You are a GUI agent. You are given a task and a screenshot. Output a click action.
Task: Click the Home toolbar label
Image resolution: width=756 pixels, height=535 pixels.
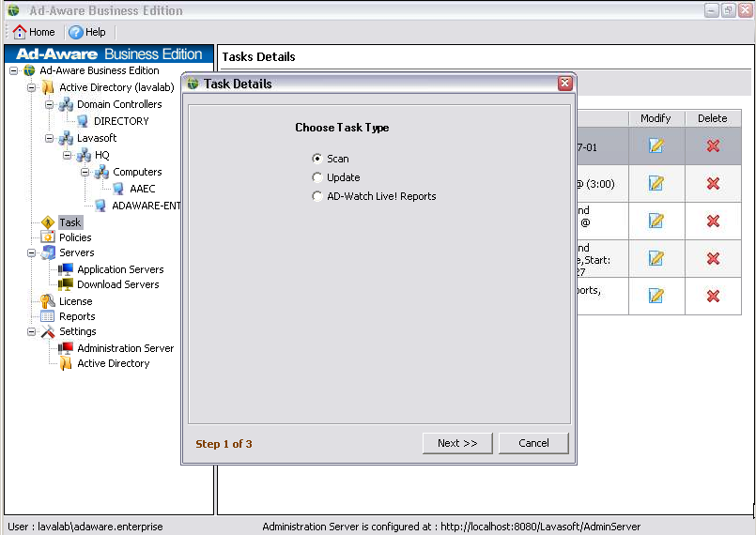coord(42,32)
